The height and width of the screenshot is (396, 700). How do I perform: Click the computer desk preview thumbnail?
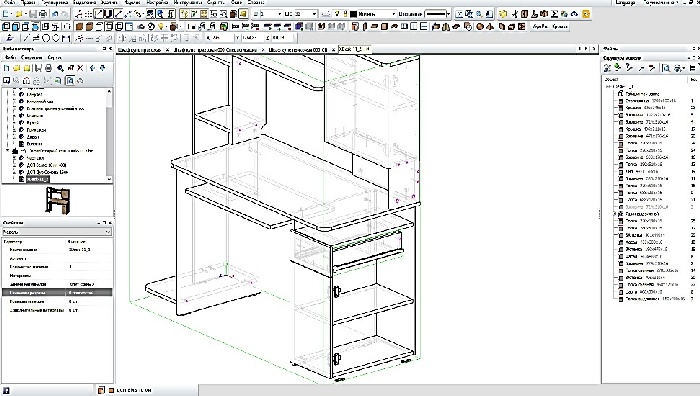pos(58,200)
